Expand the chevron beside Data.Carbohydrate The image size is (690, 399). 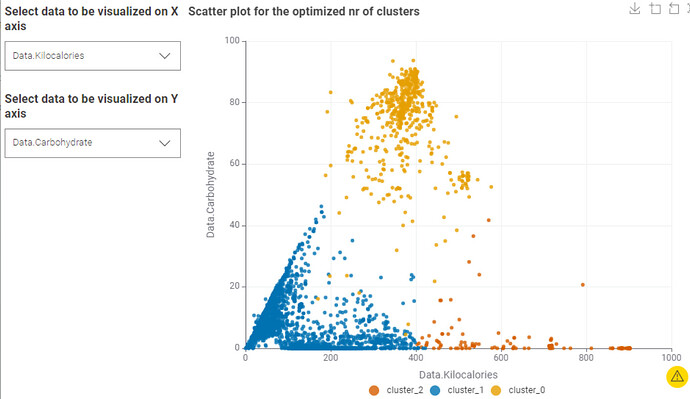tap(165, 143)
